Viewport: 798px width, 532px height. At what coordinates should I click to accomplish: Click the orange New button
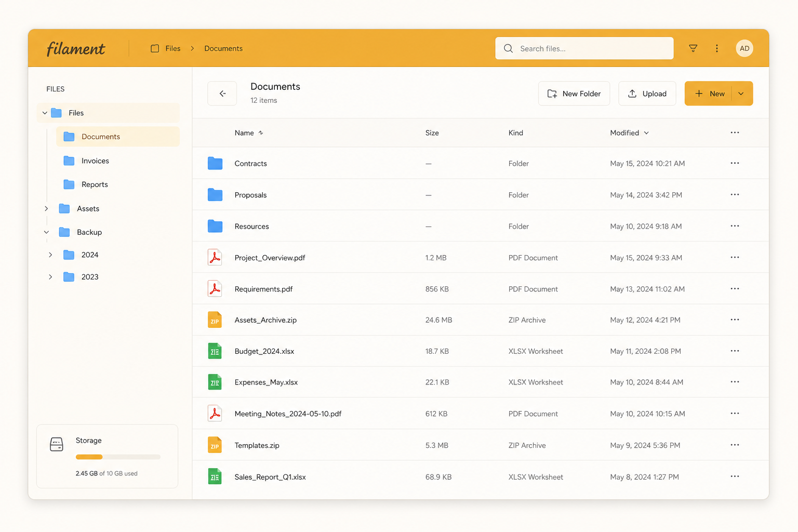pos(709,94)
